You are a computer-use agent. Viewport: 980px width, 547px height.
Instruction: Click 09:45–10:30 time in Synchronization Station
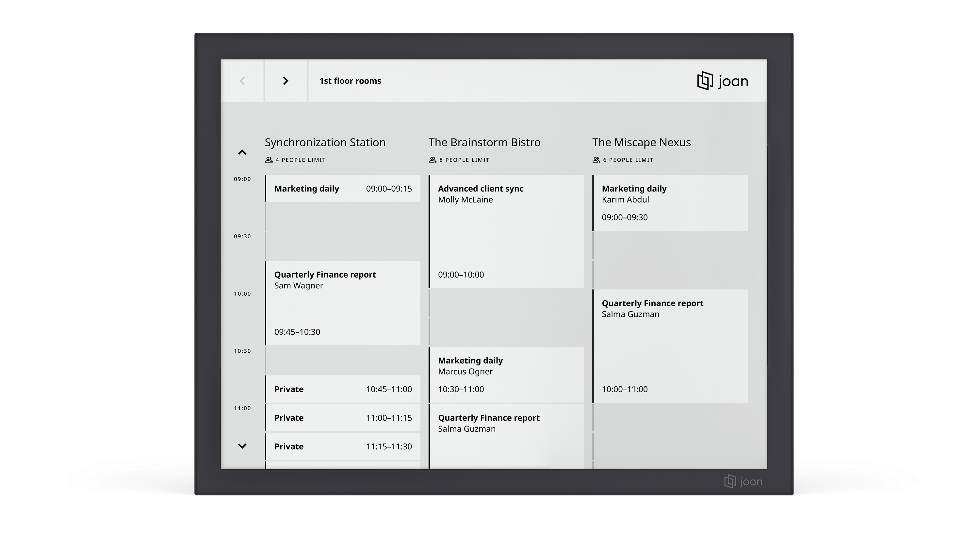point(297,332)
